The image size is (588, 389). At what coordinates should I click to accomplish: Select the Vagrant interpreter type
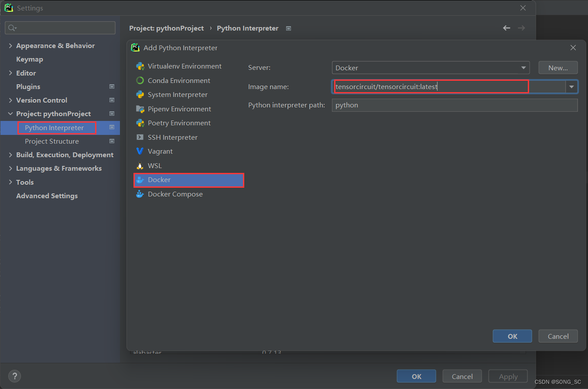pyautogui.click(x=160, y=151)
